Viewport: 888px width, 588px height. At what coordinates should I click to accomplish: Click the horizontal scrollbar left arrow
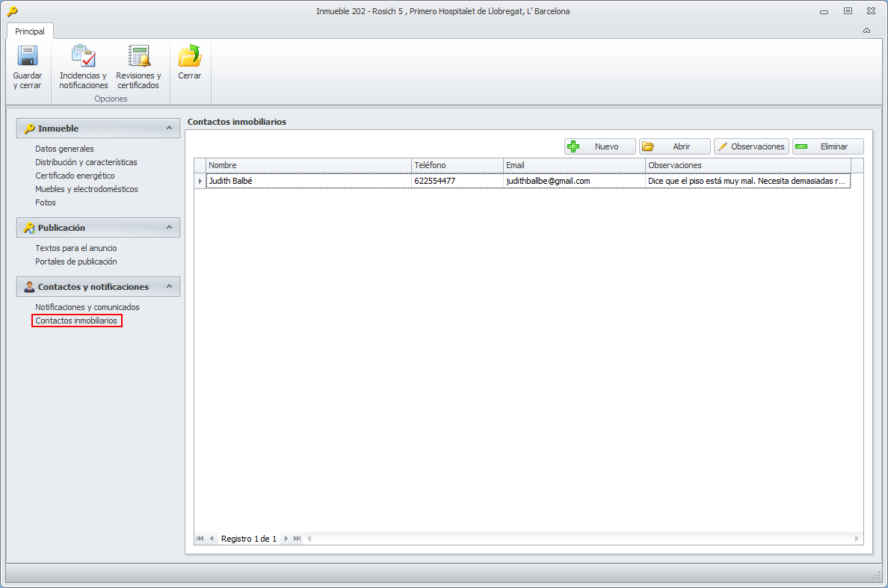(309, 539)
